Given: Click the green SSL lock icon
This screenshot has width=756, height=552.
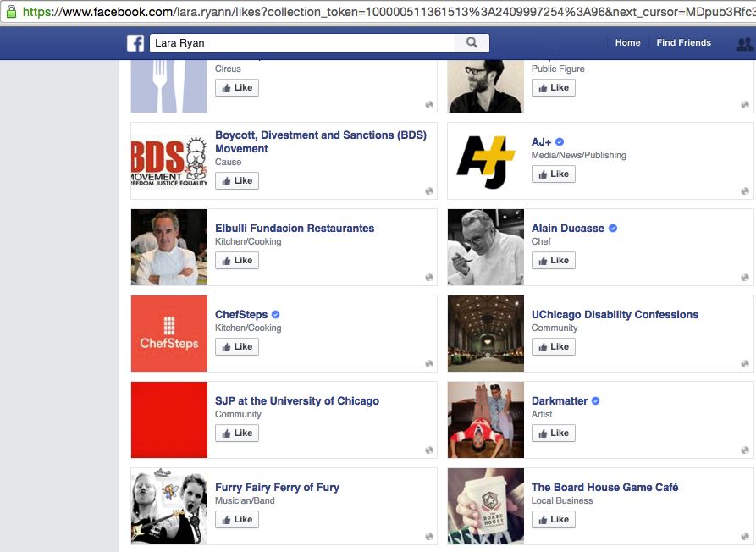Looking at the screenshot, I should pos(11,12).
